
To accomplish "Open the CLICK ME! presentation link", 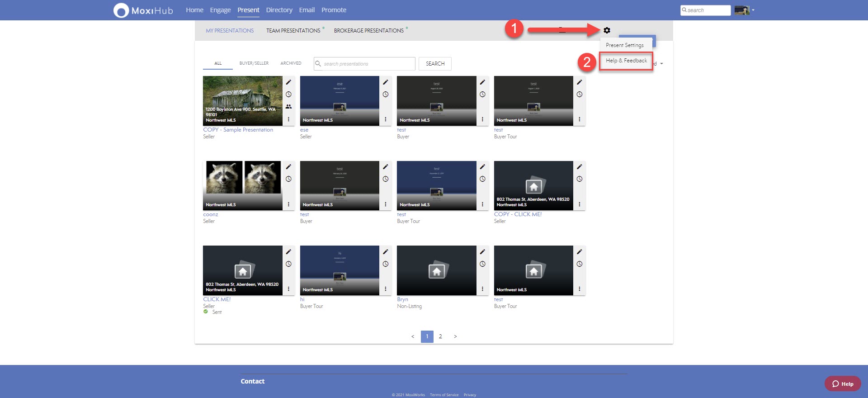I will [x=217, y=299].
